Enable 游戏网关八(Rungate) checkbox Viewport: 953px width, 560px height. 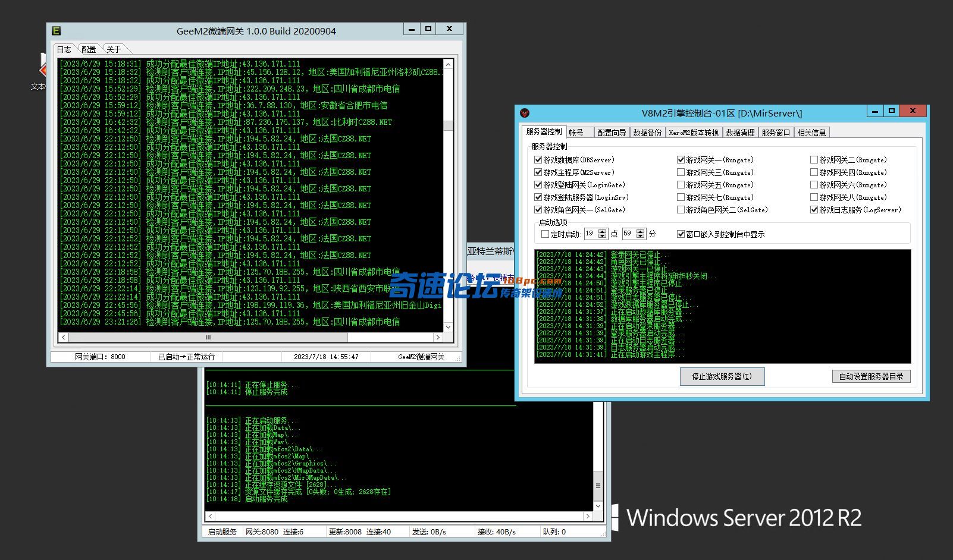point(814,197)
